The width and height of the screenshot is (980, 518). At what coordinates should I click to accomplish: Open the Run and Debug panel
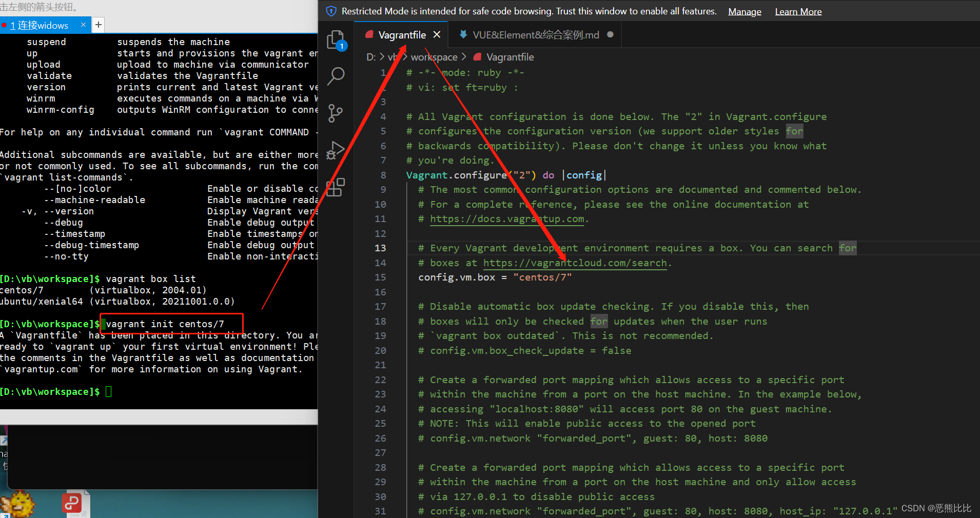click(336, 150)
